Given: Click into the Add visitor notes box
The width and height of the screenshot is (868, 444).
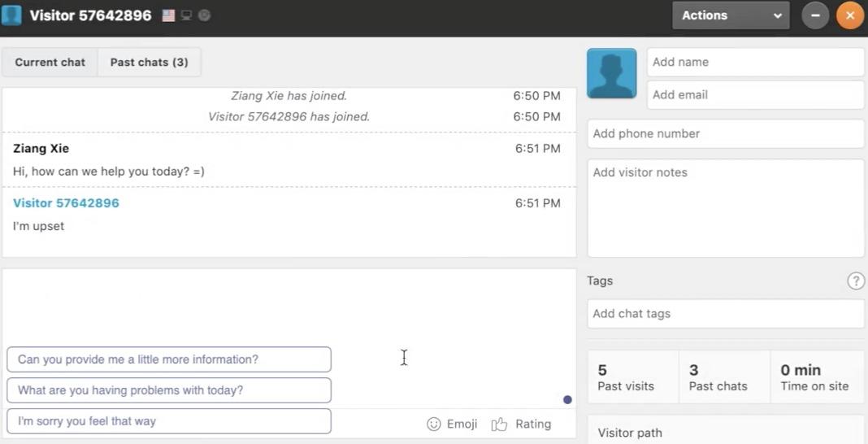Looking at the screenshot, I should pyautogui.click(x=725, y=207).
